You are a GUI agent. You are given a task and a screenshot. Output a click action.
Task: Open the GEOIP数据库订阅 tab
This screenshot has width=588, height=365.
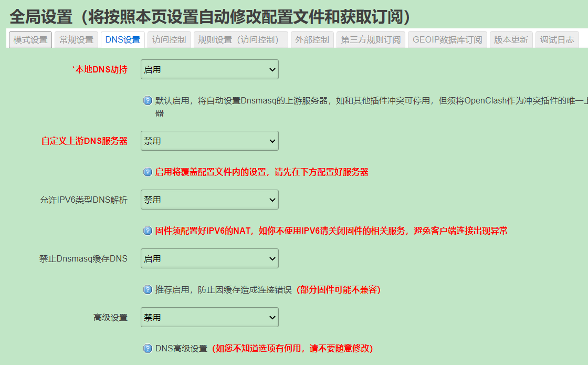[x=447, y=39]
